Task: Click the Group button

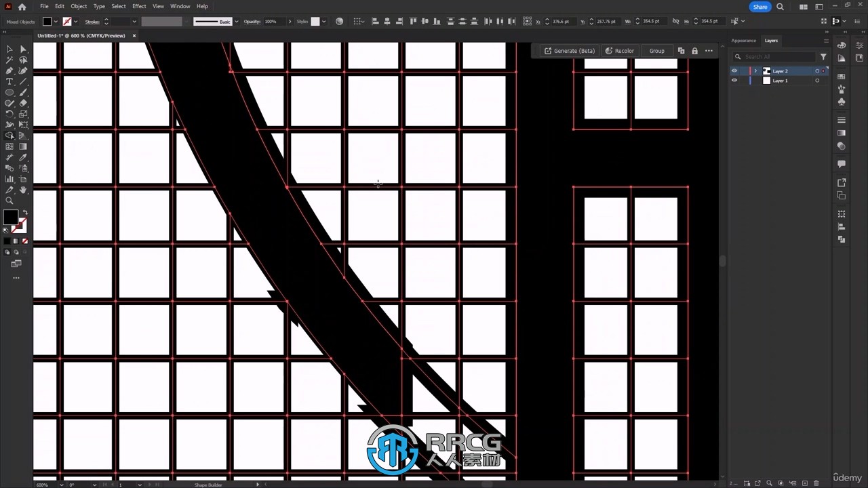Action: [657, 51]
